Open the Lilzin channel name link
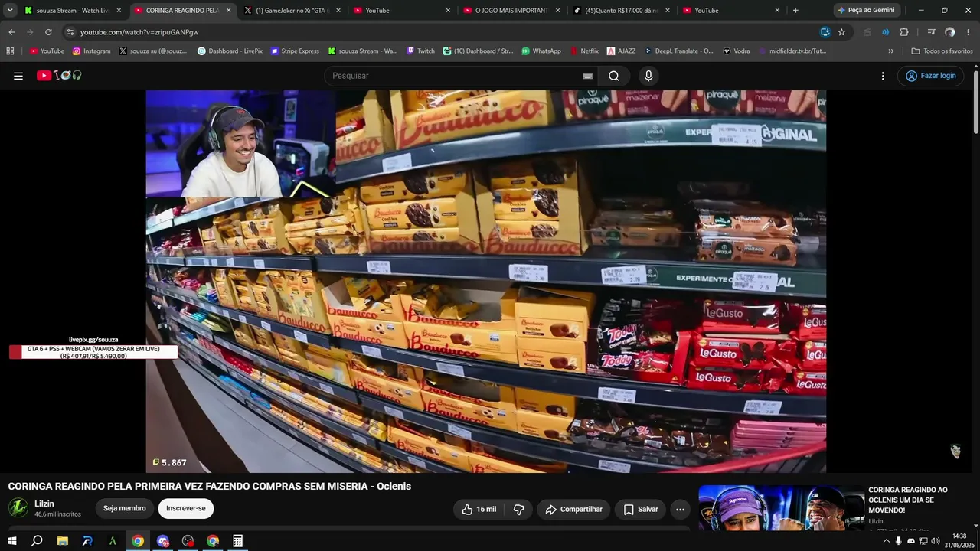980x551 pixels. 44,504
